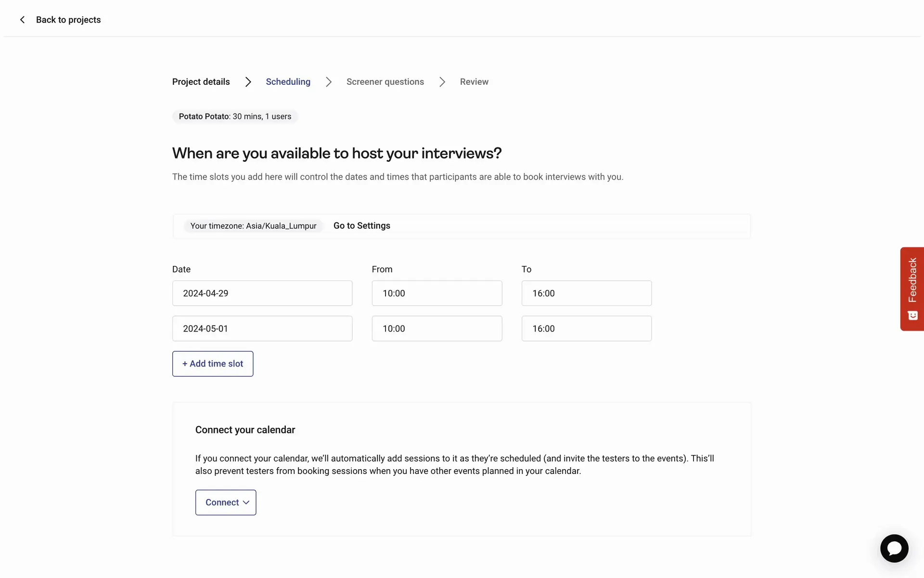
Task: Go to Project details step
Action: [201, 82]
